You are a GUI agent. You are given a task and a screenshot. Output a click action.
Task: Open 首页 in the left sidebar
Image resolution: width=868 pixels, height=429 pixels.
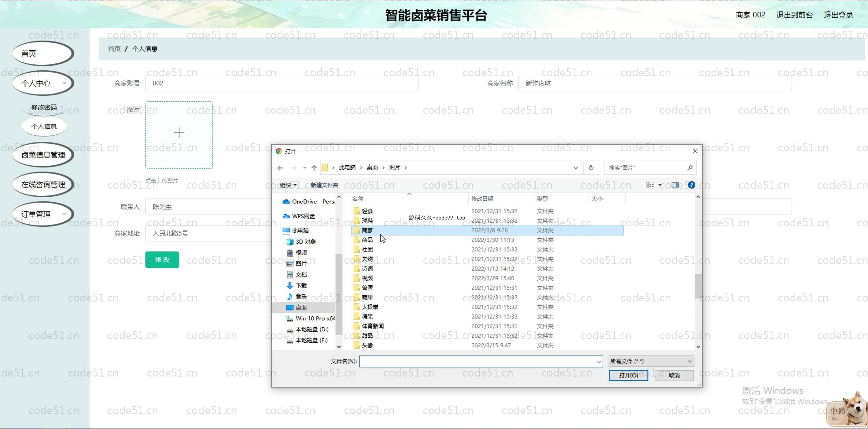(x=43, y=53)
